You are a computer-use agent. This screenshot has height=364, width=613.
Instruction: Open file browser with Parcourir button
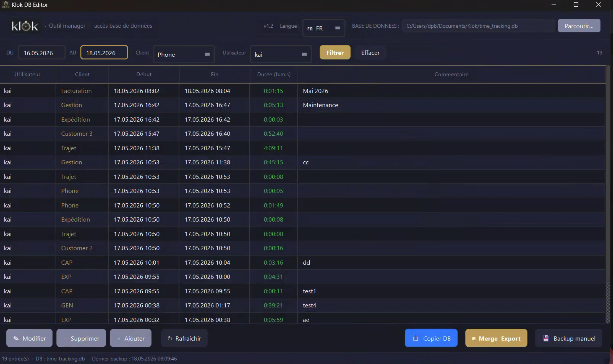click(x=579, y=26)
